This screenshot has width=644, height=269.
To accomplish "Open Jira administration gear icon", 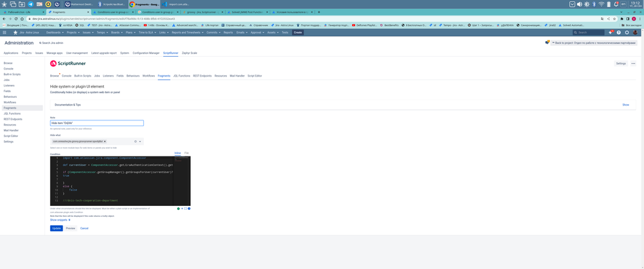I will 627,32.
